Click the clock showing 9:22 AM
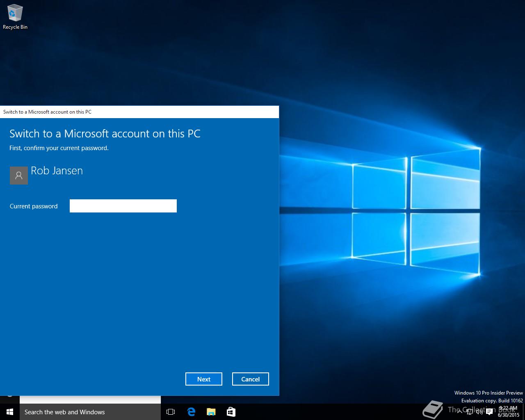Image resolution: width=525 pixels, height=420 pixels. [509, 411]
